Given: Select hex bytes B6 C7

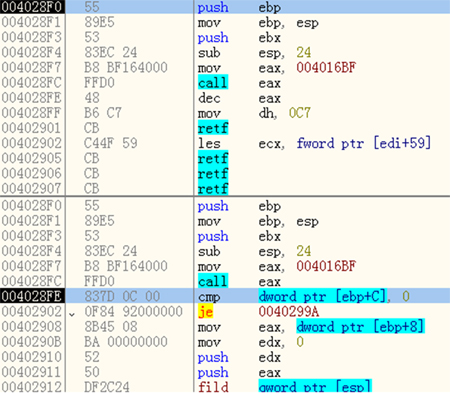Looking at the screenshot, I should point(103,113).
